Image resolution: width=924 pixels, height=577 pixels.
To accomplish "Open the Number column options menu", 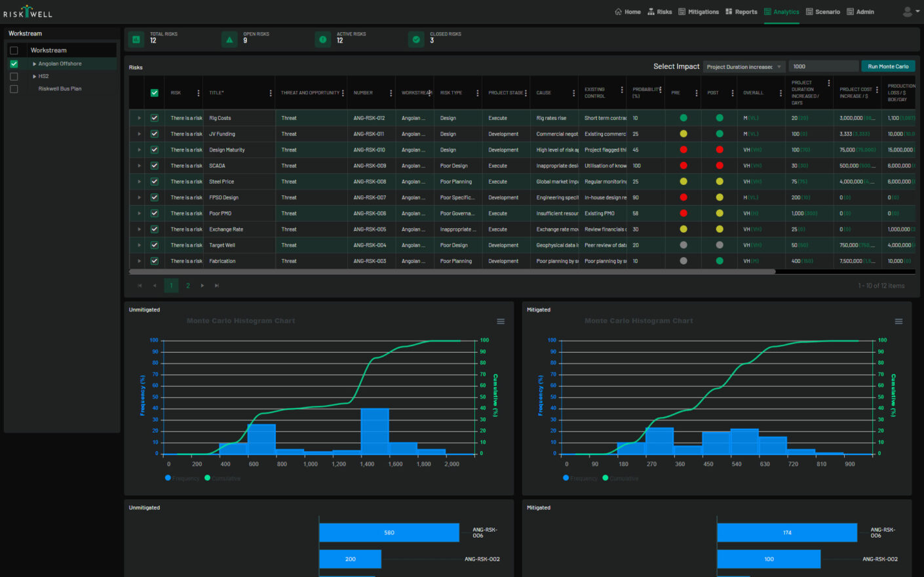I will click(391, 93).
